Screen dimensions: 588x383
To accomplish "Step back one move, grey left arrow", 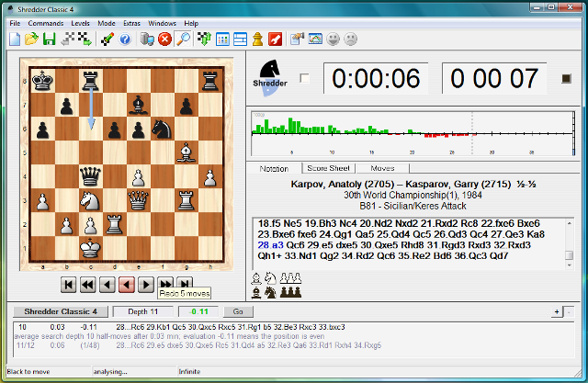I will pos(107,285).
